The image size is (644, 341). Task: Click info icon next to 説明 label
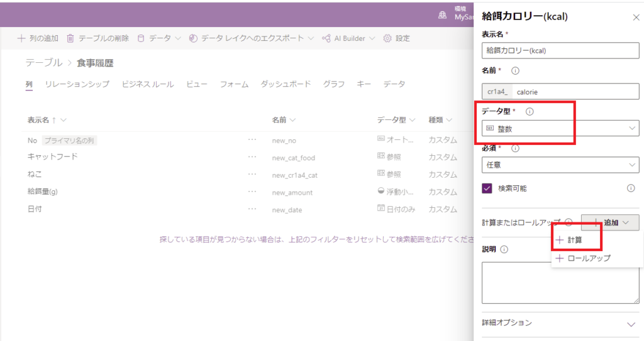coord(504,249)
